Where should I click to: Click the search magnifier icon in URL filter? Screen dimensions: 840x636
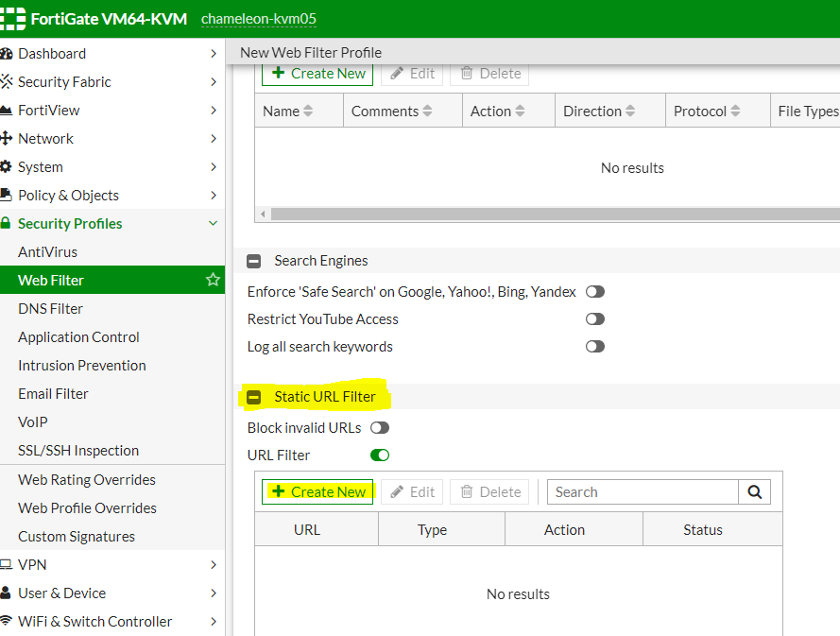[754, 492]
